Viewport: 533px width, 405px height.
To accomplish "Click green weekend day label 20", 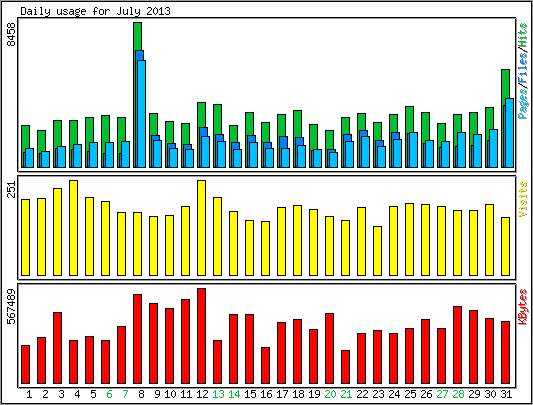I will point(330,394).
